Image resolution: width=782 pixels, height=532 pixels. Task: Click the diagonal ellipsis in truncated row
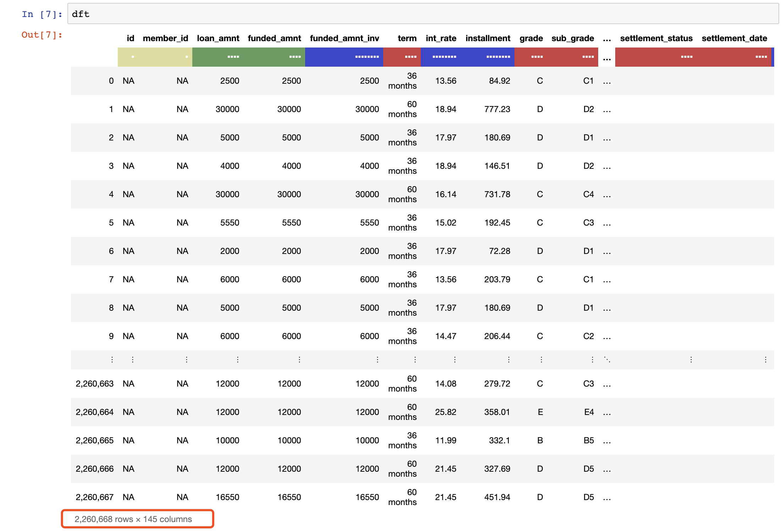tap(607, 360)
